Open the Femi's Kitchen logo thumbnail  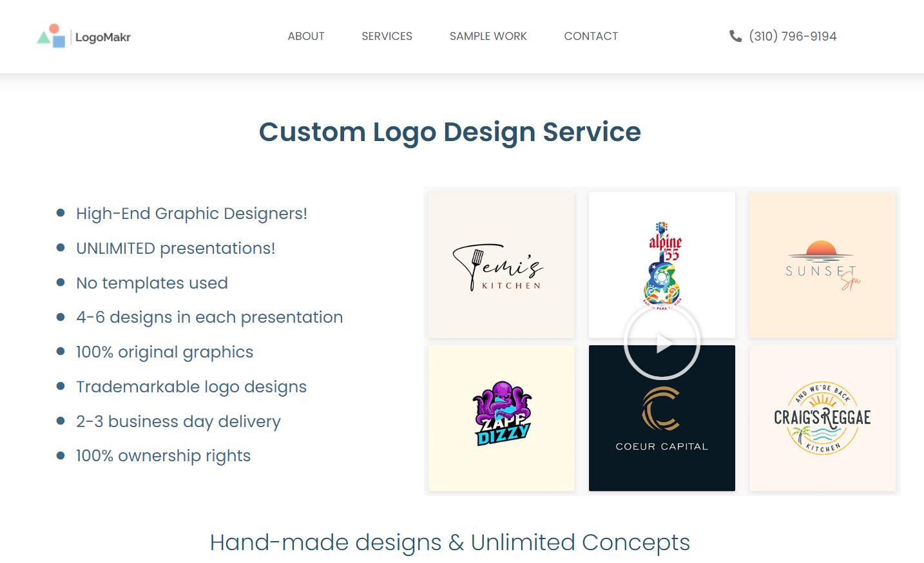point(501,265)
